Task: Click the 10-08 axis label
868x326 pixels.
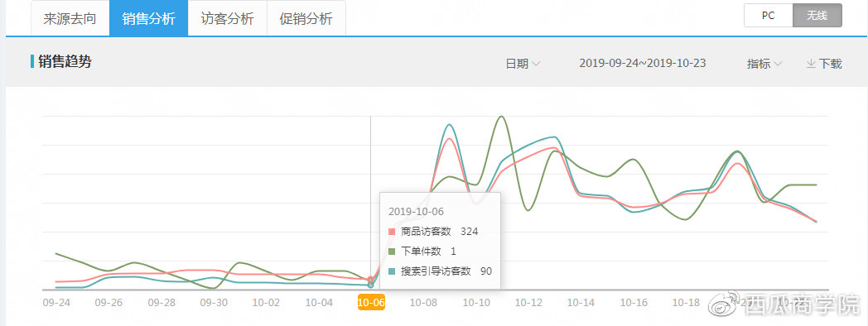Action: 423,303
